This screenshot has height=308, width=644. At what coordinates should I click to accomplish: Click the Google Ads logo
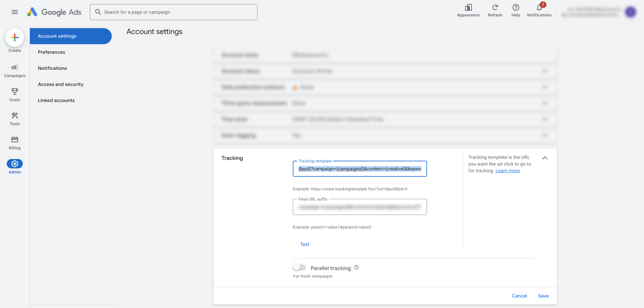[54, 12]
